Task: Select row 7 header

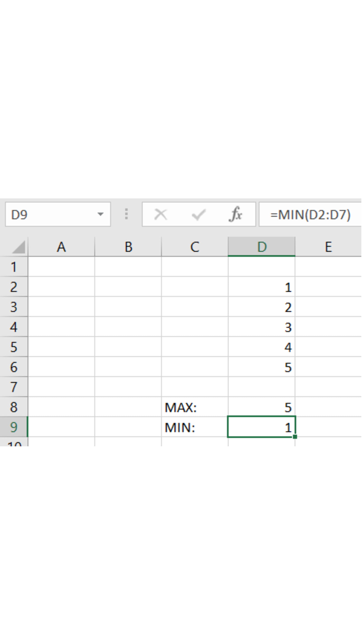Action: click(x=14, y=387)
